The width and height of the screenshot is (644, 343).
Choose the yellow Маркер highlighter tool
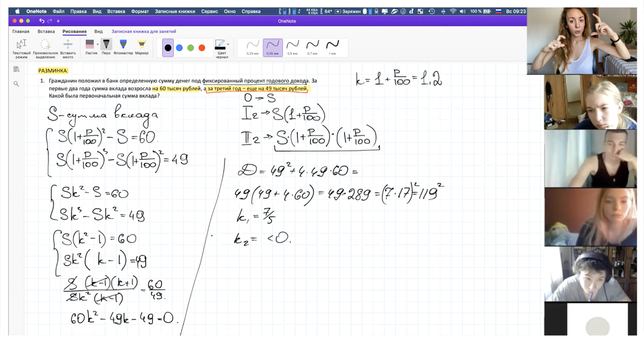pos(142,45)
